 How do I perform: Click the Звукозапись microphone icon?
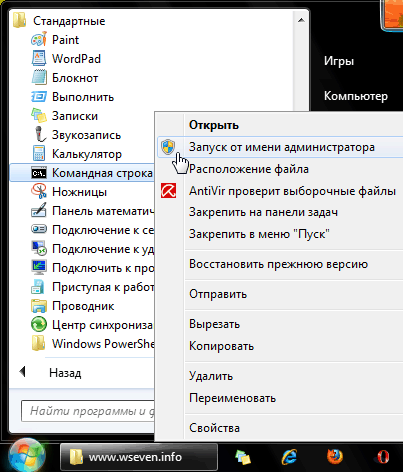pos(40,135)
